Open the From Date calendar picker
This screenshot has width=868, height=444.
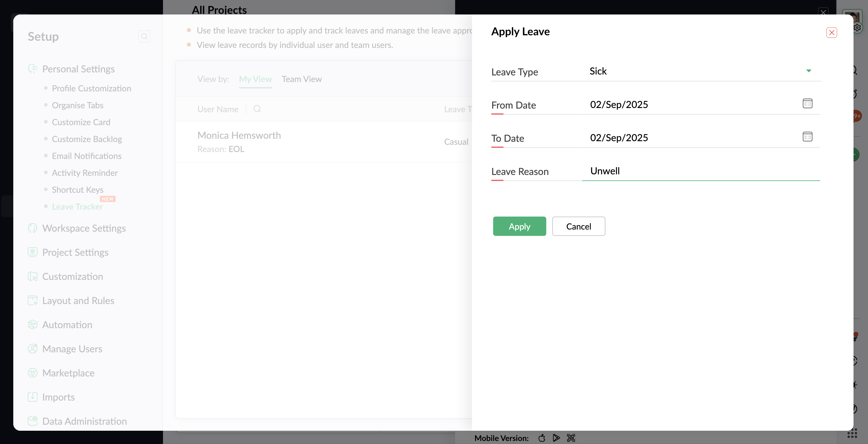tap(807, 103)
